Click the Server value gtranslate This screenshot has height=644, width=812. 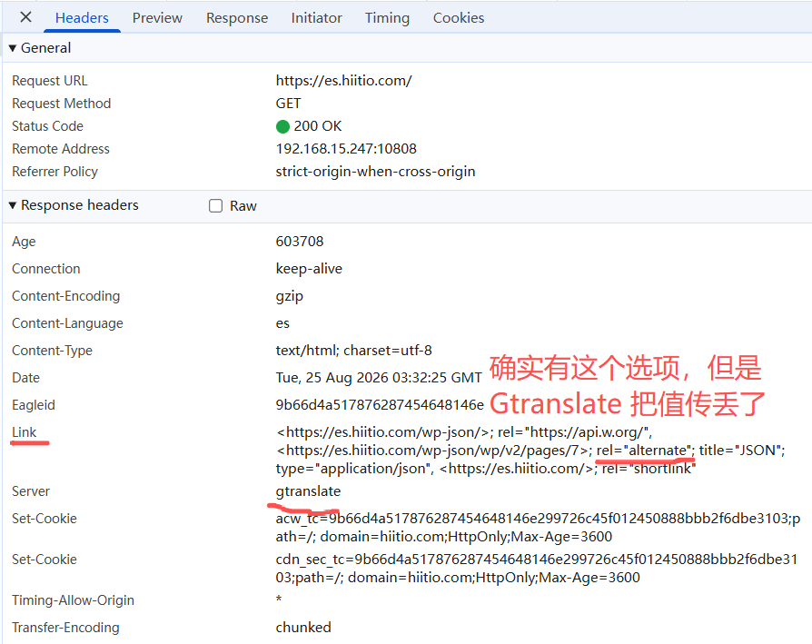pyautogui.click(x=308, y=491)
